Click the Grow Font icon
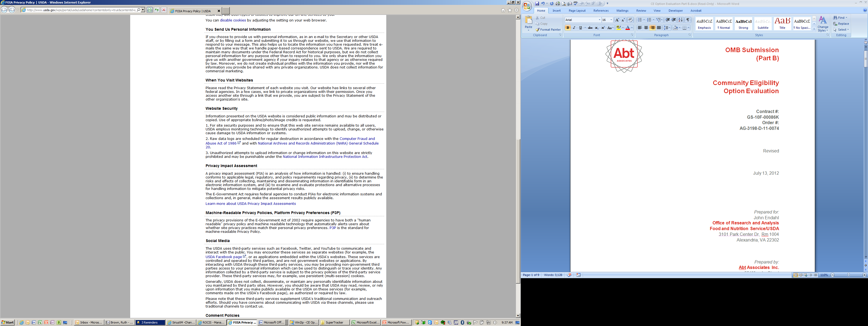Screen dimensions: 868x326 [x=617, y=20]
